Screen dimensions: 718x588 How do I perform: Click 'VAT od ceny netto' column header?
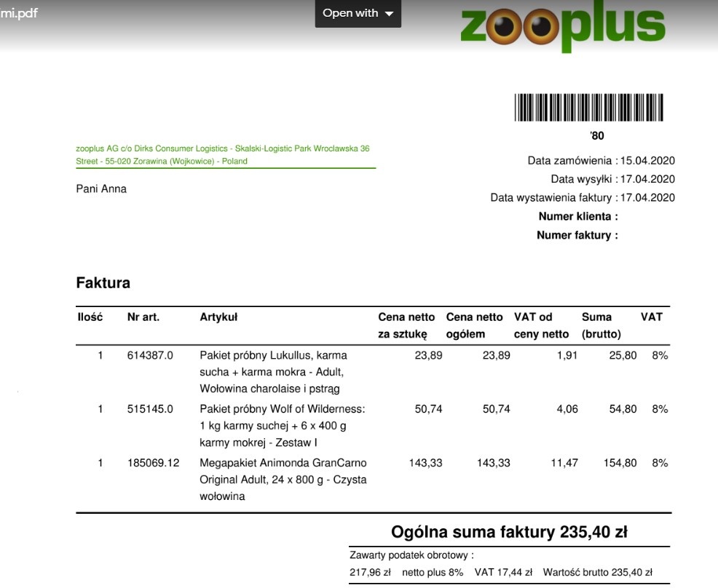click(541, 325)
